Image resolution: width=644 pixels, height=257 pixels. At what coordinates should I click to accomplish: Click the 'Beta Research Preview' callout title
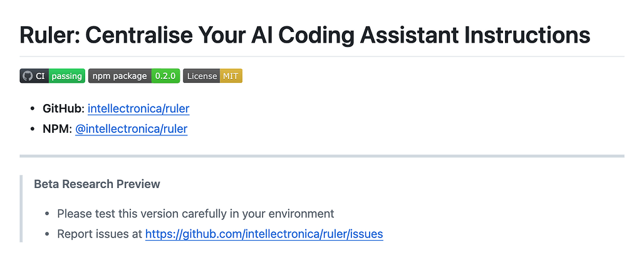coord(97,184)
